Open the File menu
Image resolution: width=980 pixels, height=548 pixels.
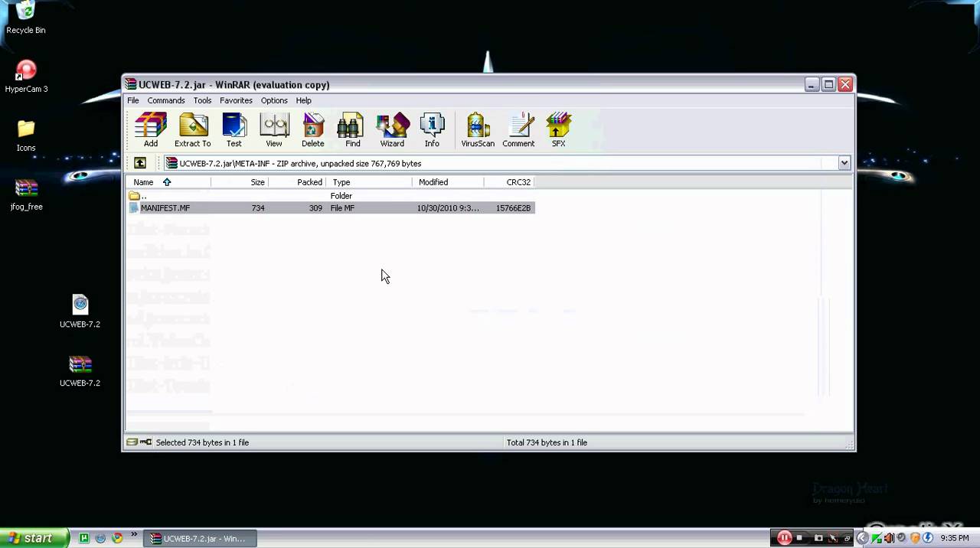[133, 100]
